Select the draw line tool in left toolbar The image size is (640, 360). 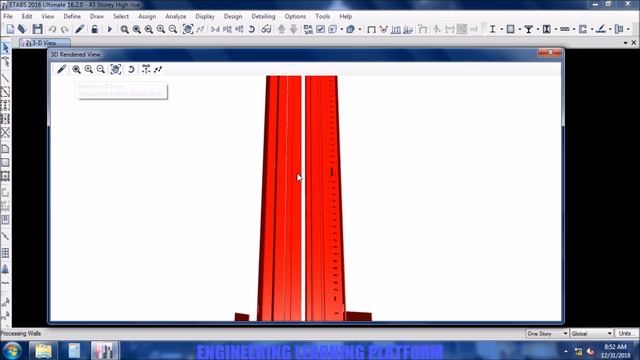pos(5,78)
